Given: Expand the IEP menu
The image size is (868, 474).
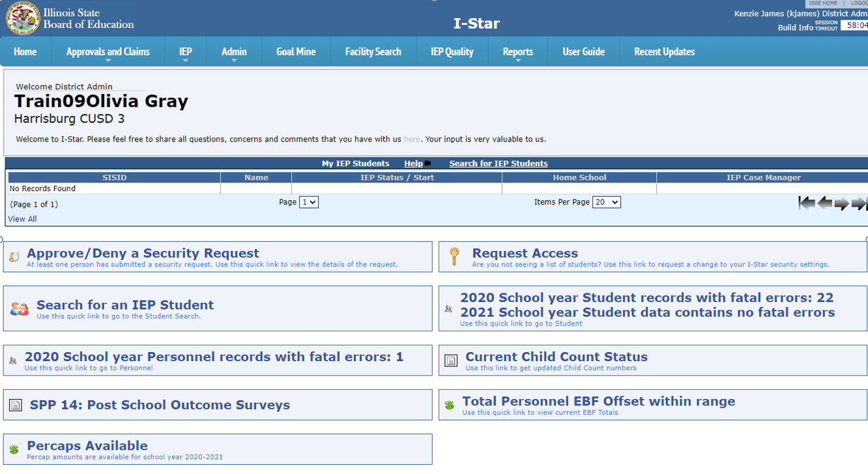Looking at the screenshot, I should tap(186, 52).
